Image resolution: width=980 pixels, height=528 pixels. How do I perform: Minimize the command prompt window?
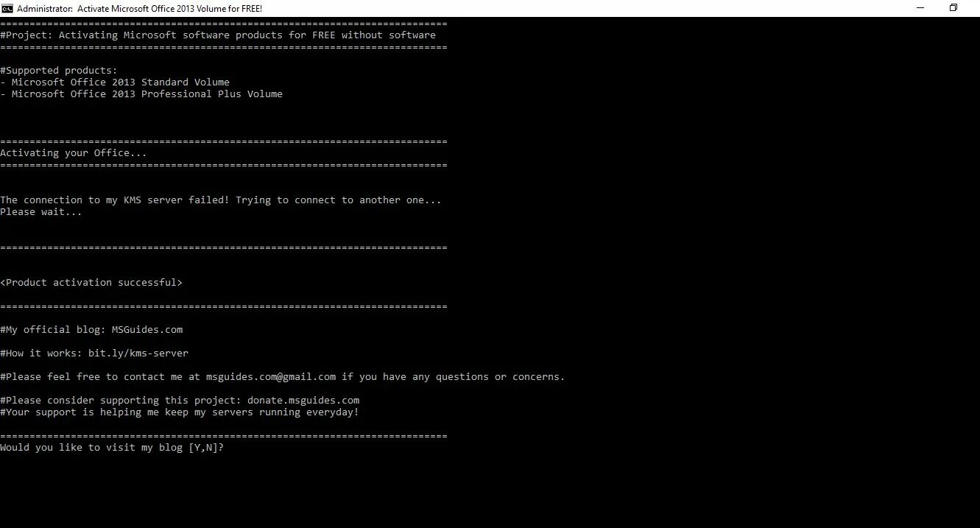pos(920,8)
